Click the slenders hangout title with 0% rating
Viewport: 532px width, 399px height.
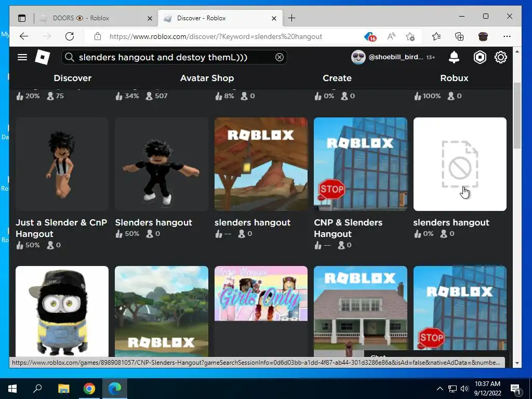pyautogui.click(x=451, y=222)
